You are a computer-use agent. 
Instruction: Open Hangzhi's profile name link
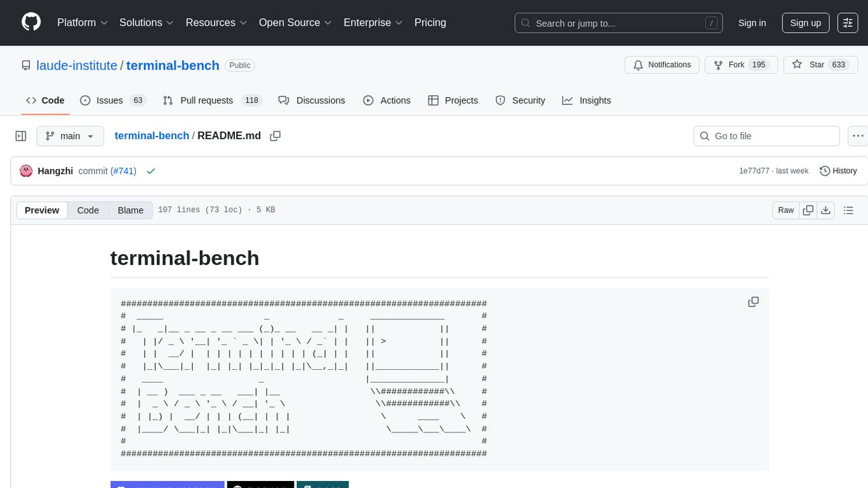tap(56, 171)
